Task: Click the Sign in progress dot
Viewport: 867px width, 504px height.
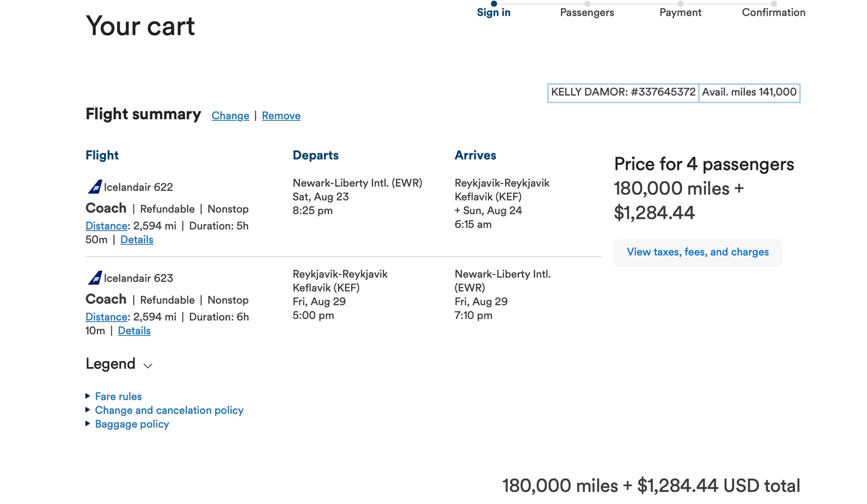Action: 494,4
